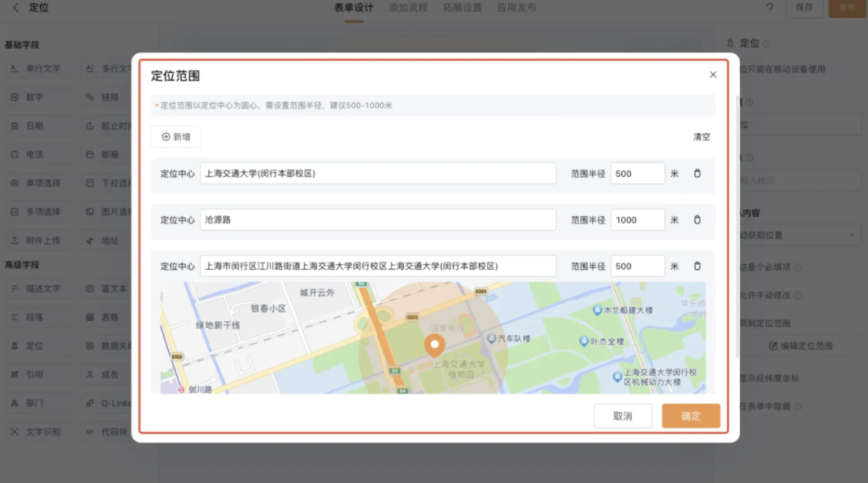Edit radius field of the 上海交通大学(闵行本部校区) row
Screen dimensions: 868x483
point(637,174)
